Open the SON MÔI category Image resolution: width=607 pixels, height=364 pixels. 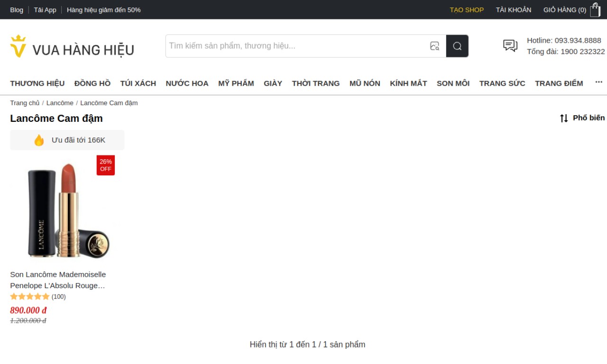tap(453, 83)
